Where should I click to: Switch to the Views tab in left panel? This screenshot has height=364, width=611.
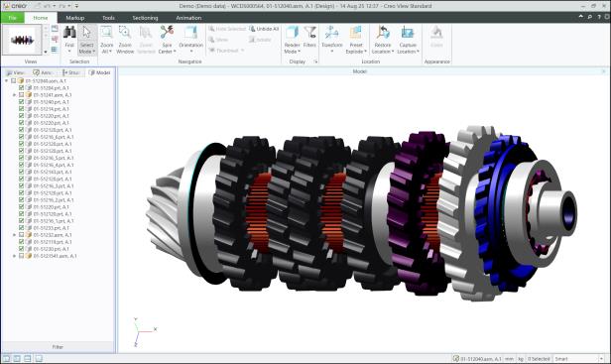(x=16, y=72)
